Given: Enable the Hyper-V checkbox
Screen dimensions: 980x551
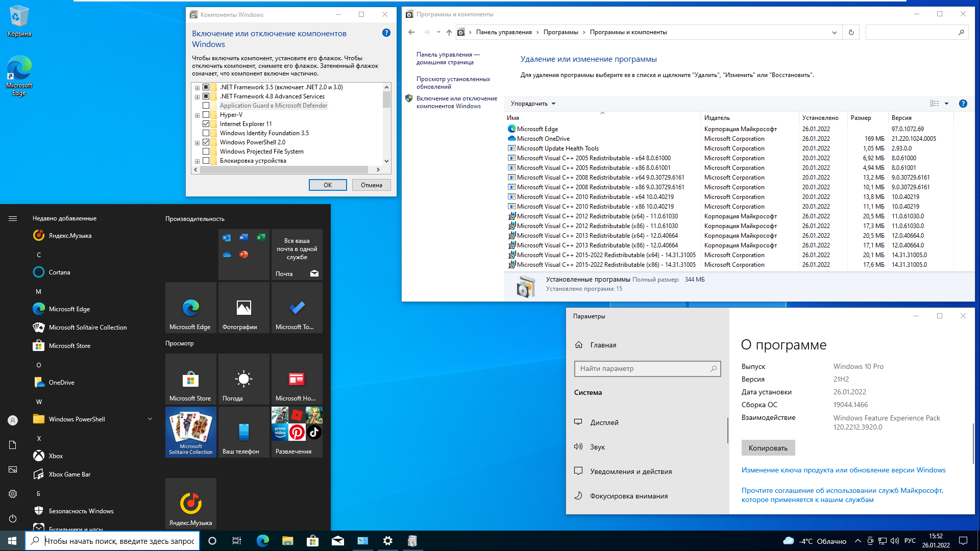Looking at the screenshot, I should coord(206,115).
